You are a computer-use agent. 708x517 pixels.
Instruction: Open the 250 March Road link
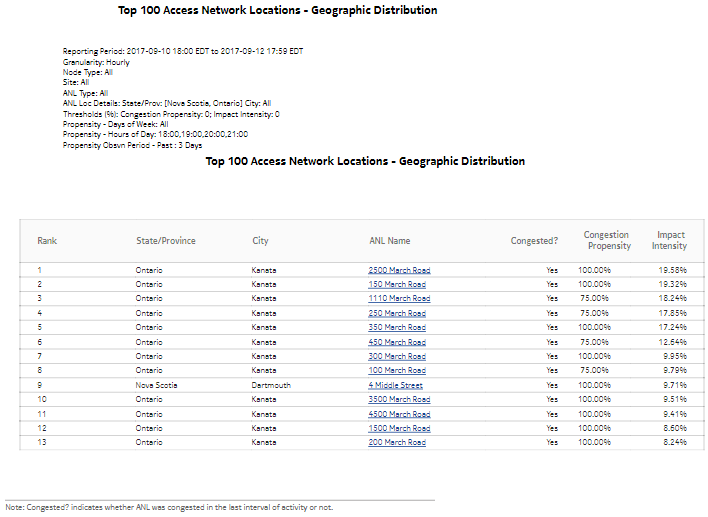[397, 313]
